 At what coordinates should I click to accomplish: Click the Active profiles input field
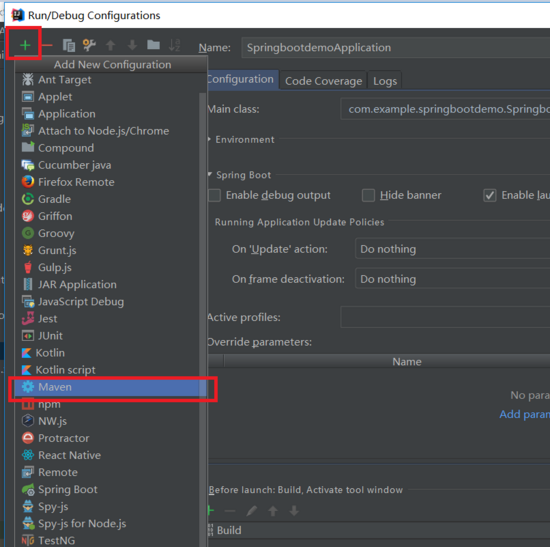click(445, 317)
